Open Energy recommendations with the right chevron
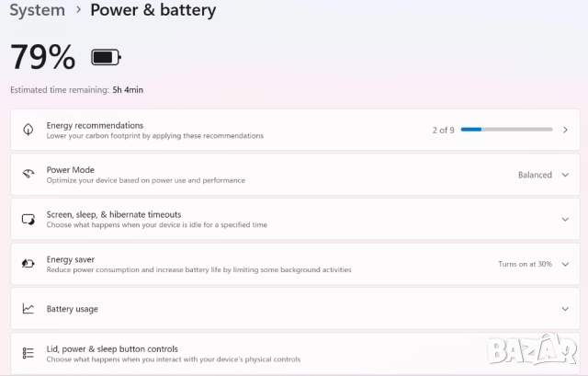This screenshot has height=376, width=588. (x=565, y=130)
